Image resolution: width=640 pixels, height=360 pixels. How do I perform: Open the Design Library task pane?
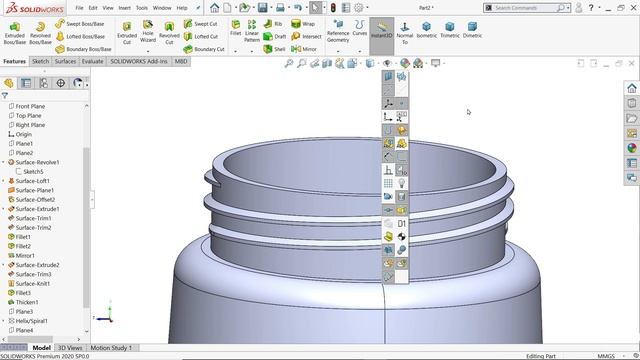coord(632,103)
